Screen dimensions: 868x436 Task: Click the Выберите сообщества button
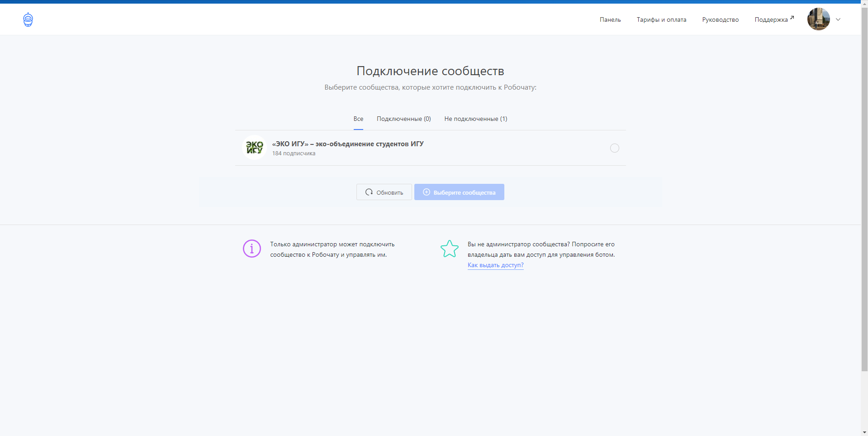click(x=459, y=192)
